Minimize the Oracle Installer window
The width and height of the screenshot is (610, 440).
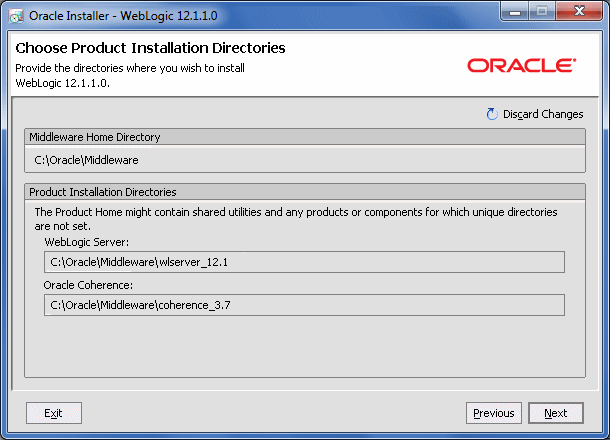(515, 12)
